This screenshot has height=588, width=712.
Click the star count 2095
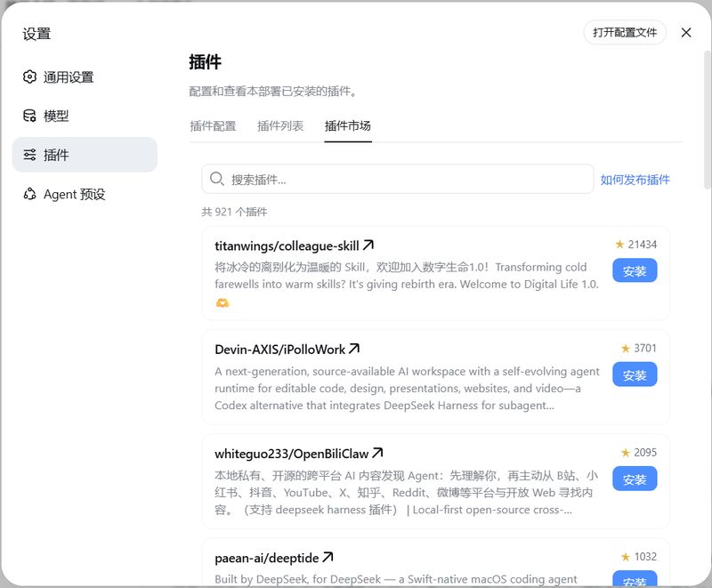click(x=645, y=453)
